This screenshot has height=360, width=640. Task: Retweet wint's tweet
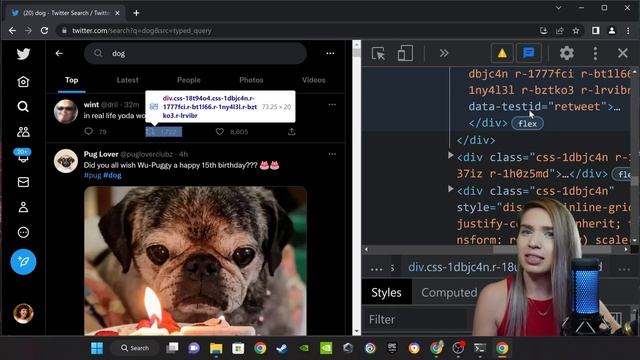(164, 131)
